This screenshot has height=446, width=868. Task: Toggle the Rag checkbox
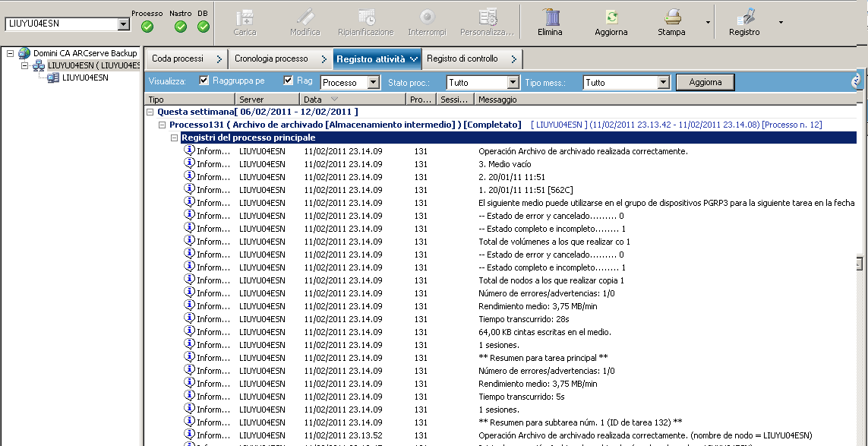pyautogui.click(x=288, y=81)
